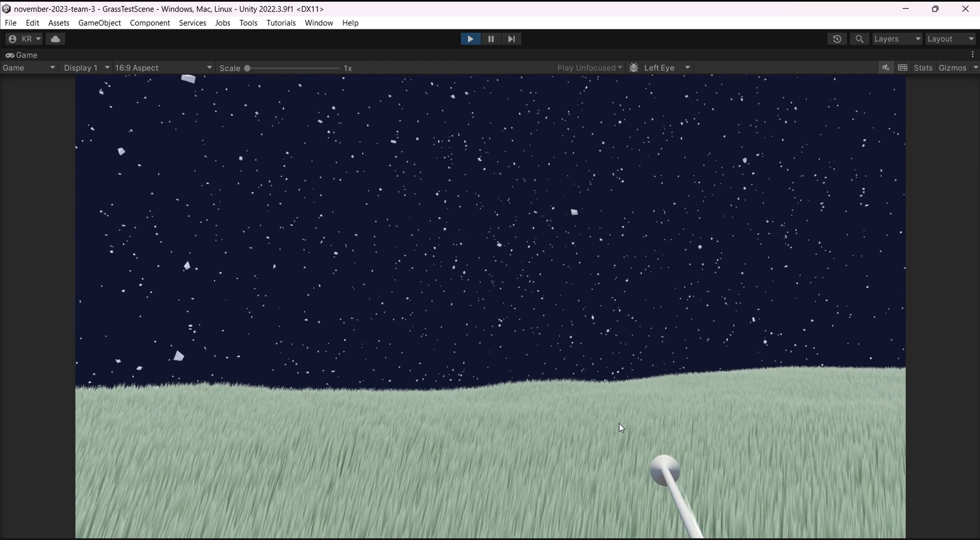The height and width of the screenshot is (540, 980).
Task: Step forward one frame
Action: 511,39
